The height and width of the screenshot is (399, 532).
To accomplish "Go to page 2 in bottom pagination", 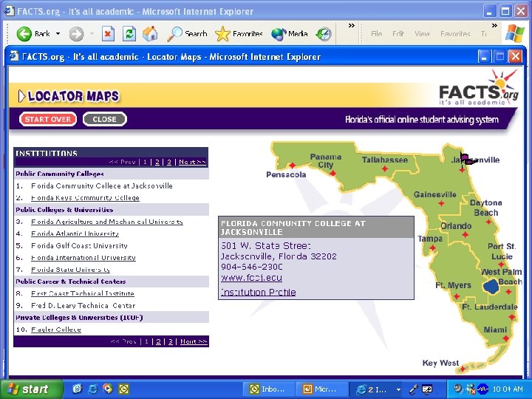I will (158, 341).
